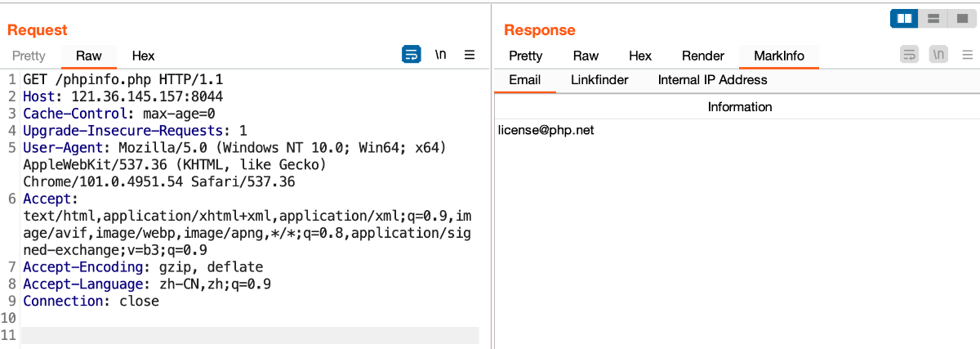Show non-printable characters in Response panel
Image resolution: width=980 pixels, height=349 pixels.
coord(939,55)
